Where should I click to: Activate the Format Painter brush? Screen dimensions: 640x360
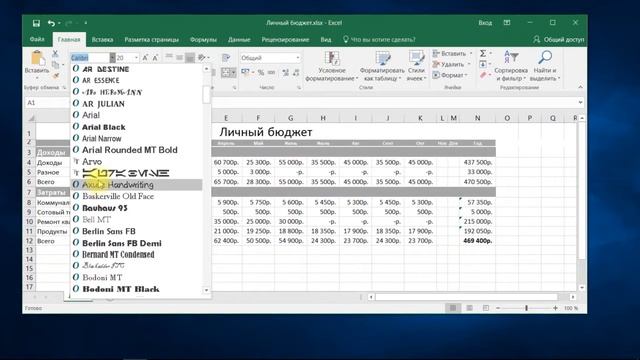click(56, 76)
